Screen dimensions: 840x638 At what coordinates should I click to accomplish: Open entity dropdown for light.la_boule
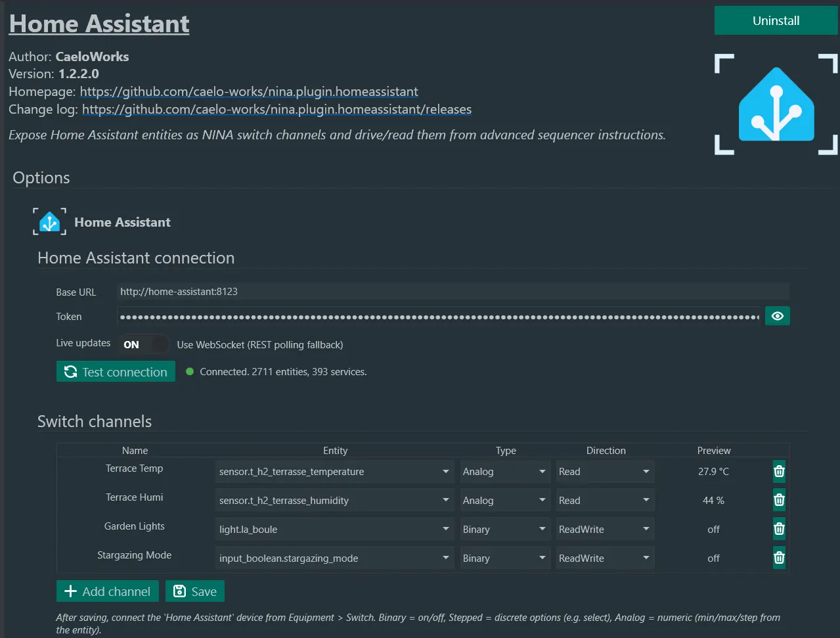pos(335,530)
